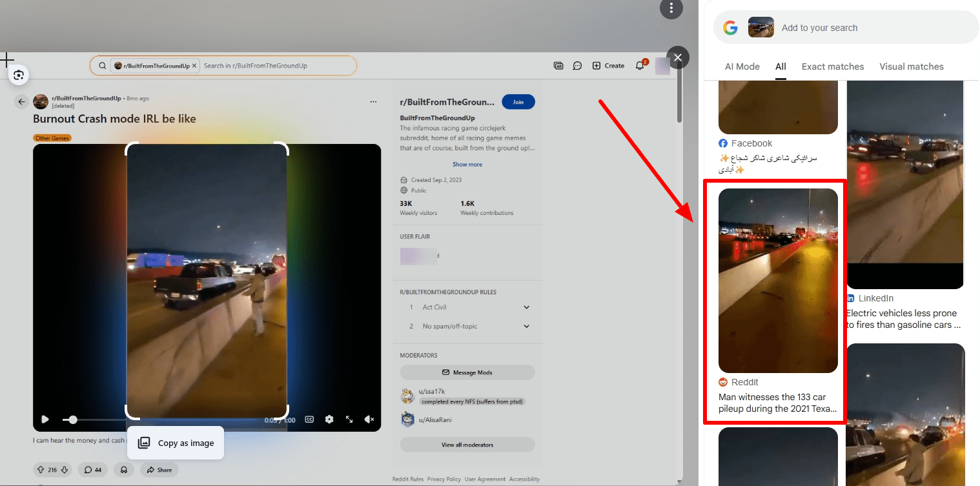Click the video progress slider handle

(73, 420)
